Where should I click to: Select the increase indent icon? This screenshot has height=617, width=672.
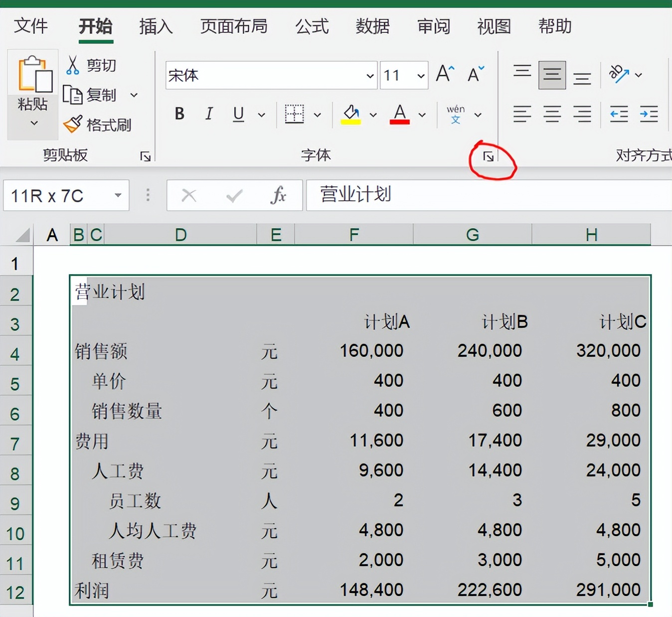point(648,114)
